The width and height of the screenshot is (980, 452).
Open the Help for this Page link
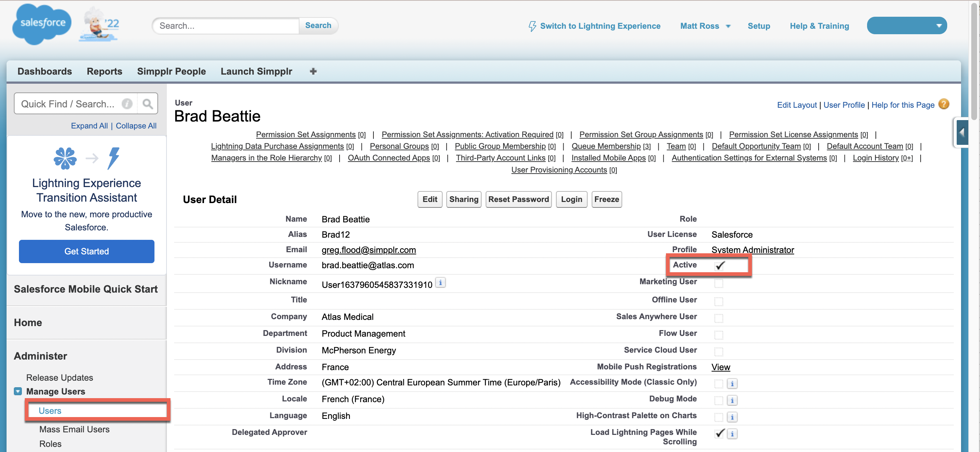pos(903,105)
